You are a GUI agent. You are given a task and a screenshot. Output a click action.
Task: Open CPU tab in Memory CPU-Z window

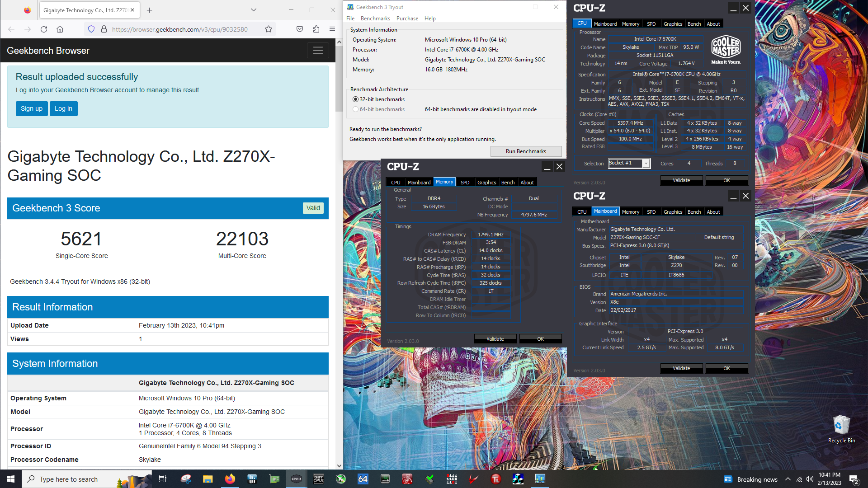pyautogui.click(x=396, y=183)
